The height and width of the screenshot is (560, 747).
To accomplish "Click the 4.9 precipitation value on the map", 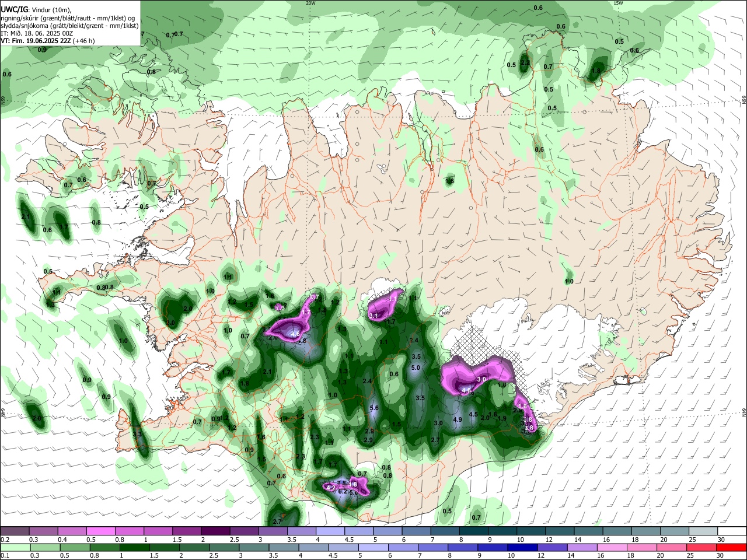I will [458, 419].
